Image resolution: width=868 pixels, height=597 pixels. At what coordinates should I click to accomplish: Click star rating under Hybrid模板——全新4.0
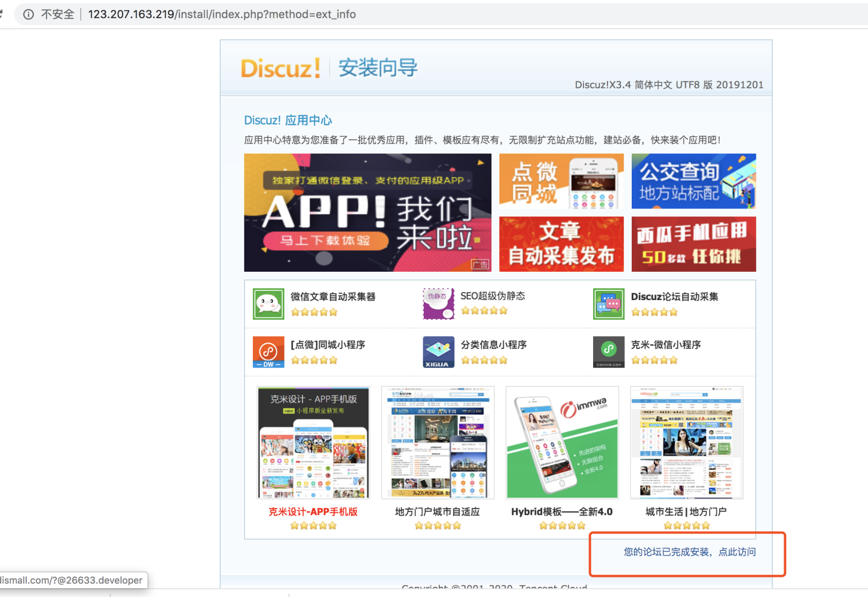tap(562, 526)
